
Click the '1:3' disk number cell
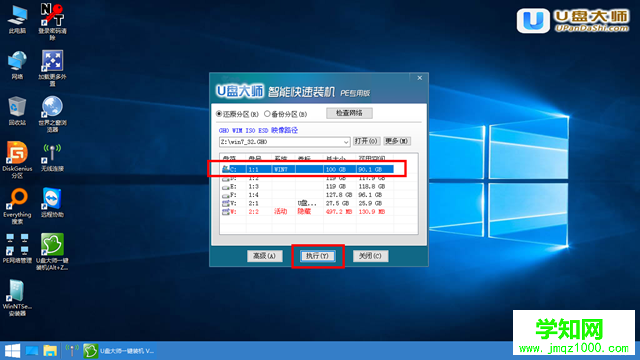coord(253,187)
